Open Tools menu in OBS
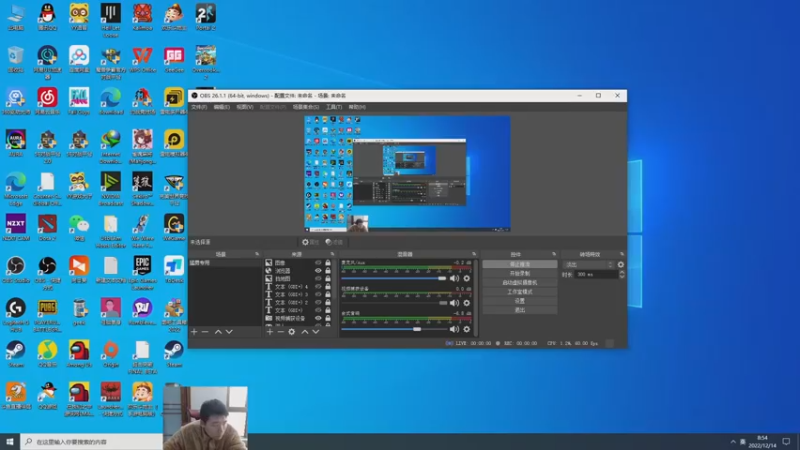The image size is (800, 450). (334, 107)
